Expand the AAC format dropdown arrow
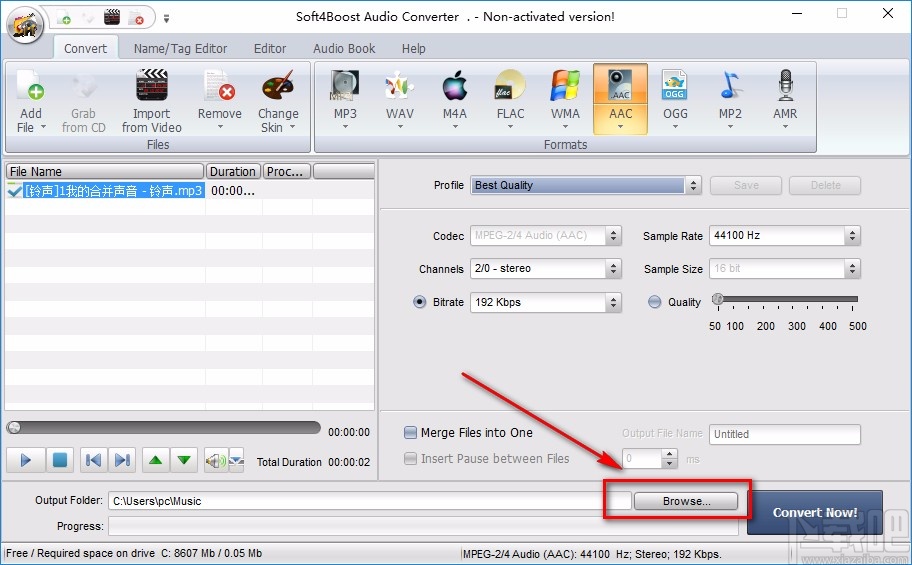Viewport: 912px width, 565px height. coord(621,126)
